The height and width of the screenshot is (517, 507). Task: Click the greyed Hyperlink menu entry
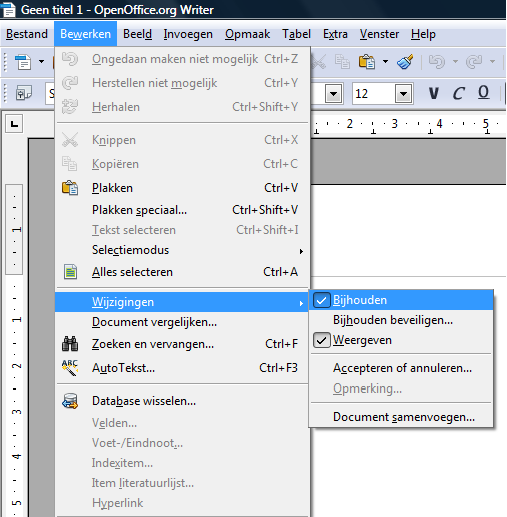pyautogui.click(x=182, y=503)
